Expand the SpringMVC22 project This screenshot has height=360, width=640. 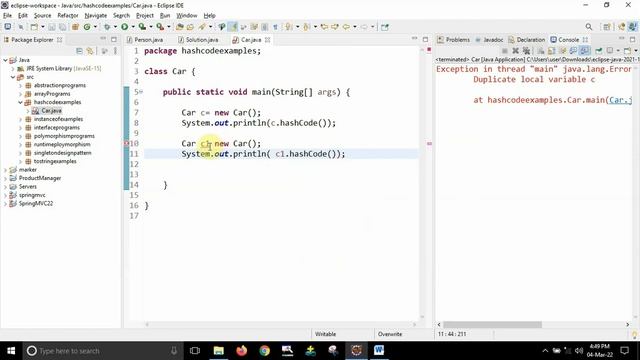pyautogui.click(x=6, y=203)
